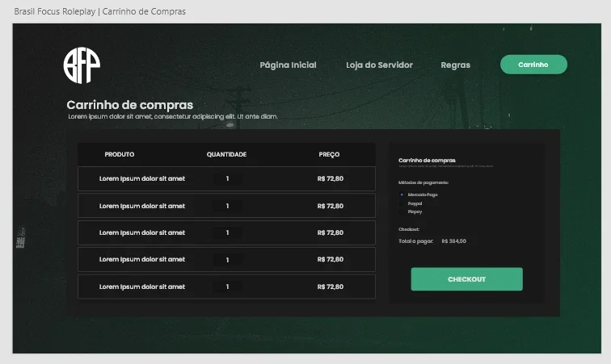The height and width of the screenshot is (364, 611).
Task: Choose Picpay as payment method
Action: coord(402,211)
